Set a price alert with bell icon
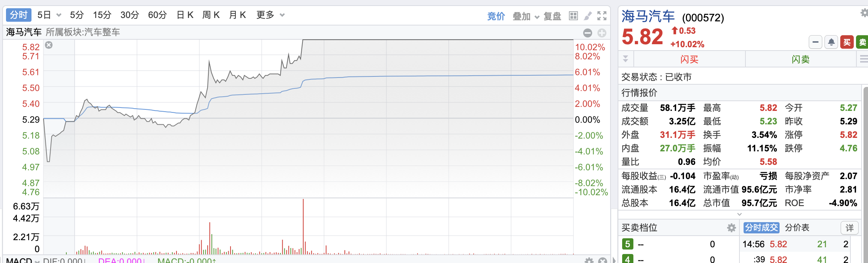The height and width of the screenshot is (263, 868). click(x=831, y=42)
